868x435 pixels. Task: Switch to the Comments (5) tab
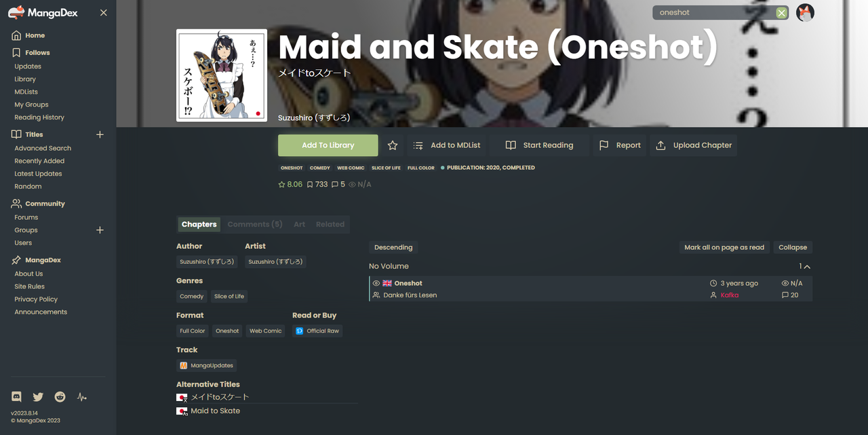click(x=255, y=224)
